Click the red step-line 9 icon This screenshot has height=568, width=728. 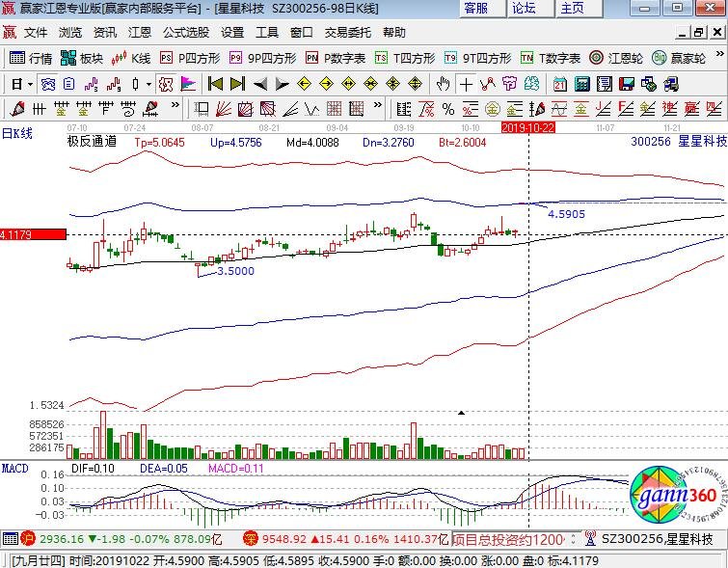pos(114,85)
